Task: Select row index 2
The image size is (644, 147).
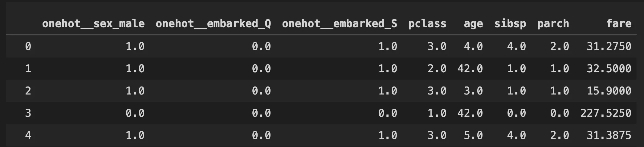Action: (x=28, y=91)
